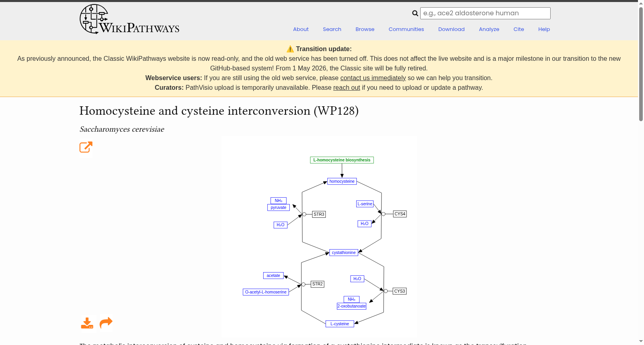Select the NH₃ node above 2-oxobutanoate

coord(352,300)
